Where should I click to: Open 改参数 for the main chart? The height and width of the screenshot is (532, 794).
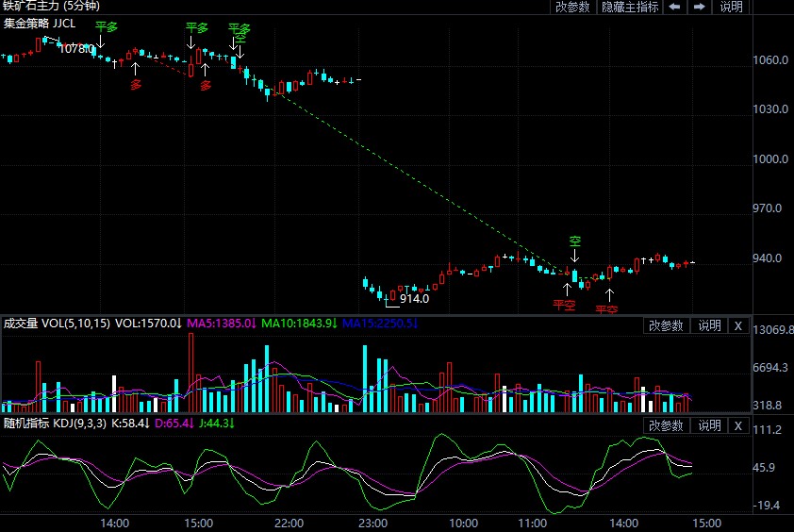coord(572,7)
